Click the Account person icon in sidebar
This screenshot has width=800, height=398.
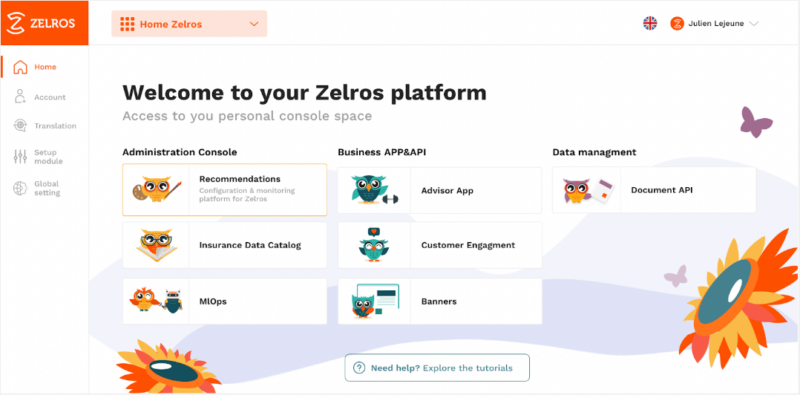tap(20, 96)
